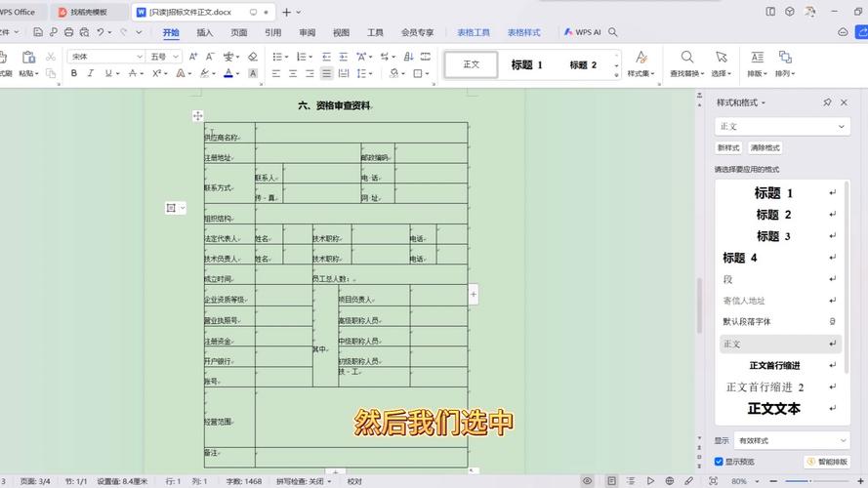Open the Show styles filter dropdown
This screenshot has width=868, height=488.
point(791,440)
